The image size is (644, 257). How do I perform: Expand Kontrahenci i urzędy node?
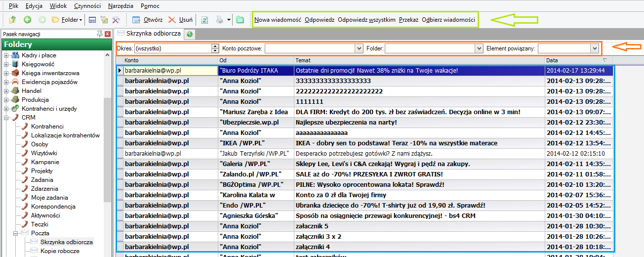tap(6, 109)
